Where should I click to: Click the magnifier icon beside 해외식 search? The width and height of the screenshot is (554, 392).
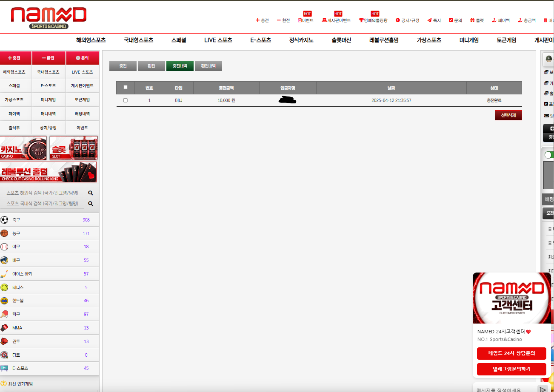coord(90,193)
